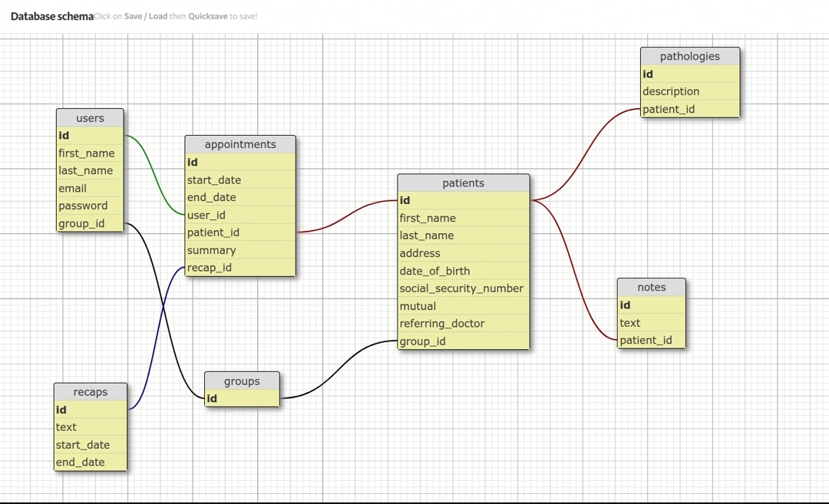Click the green users-to-appointments relation line
Screen dimensions: 829x504
(x=154, y=175)
